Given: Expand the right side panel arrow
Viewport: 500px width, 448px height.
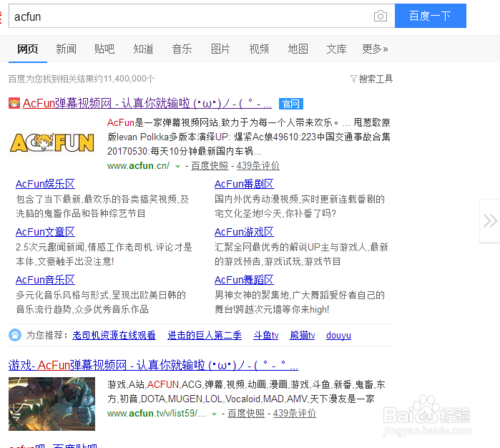Looking at the screenshot, I should click(x=490, y=221).
